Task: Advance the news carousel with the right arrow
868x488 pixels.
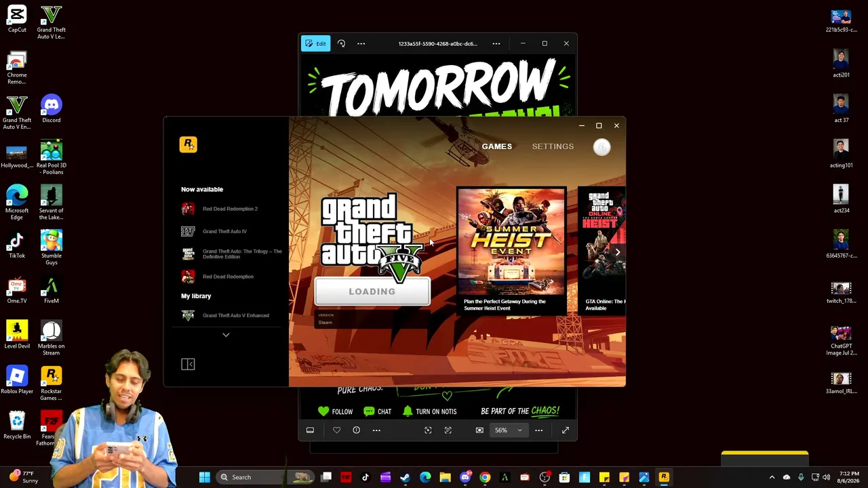Action: click(x=617, y=252)
